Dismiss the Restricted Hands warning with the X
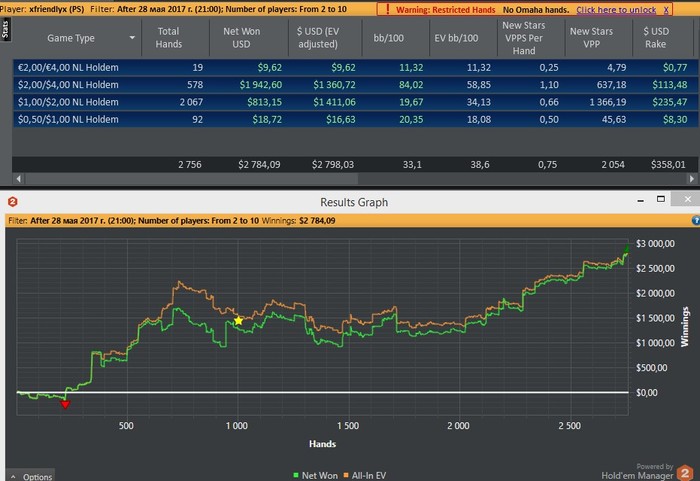The width and height of the screenshot is (700, 481). 667,9
